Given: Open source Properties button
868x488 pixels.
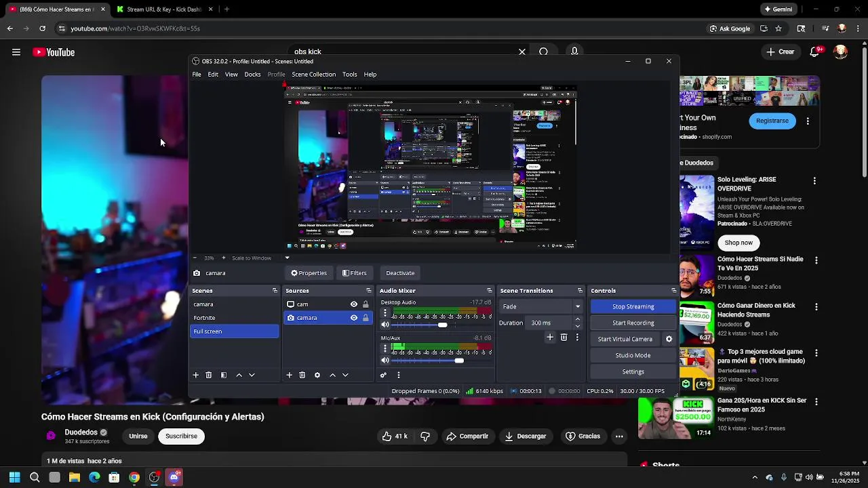Looking at the screenshot, I should point(309,273).
